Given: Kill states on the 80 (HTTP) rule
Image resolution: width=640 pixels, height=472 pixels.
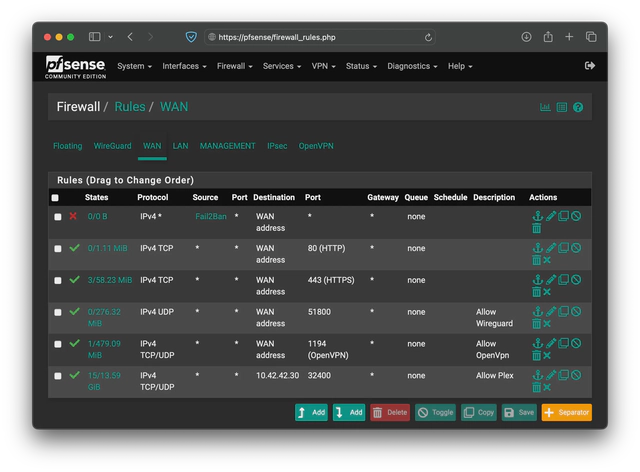Looking at the screenshot, I should [x=548, y=260].
